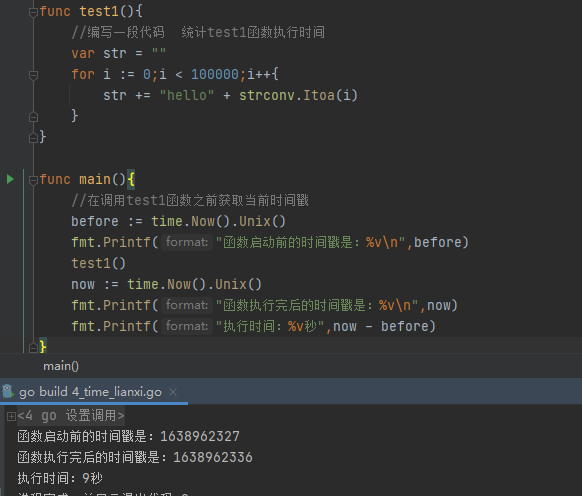Click the number 100000 in the for loop

pos(215,74)
